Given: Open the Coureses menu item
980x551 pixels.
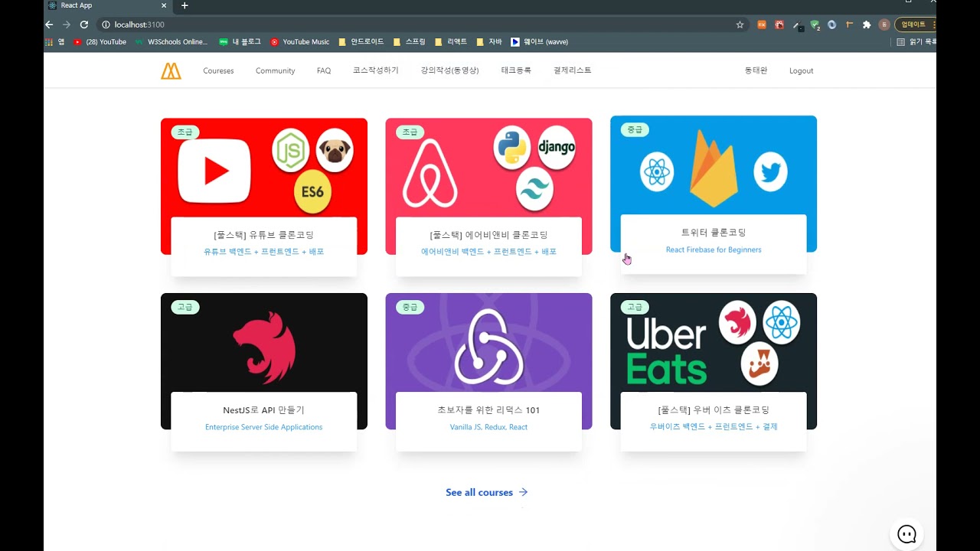Looking at the screenshot, I should tap(218, 70).
